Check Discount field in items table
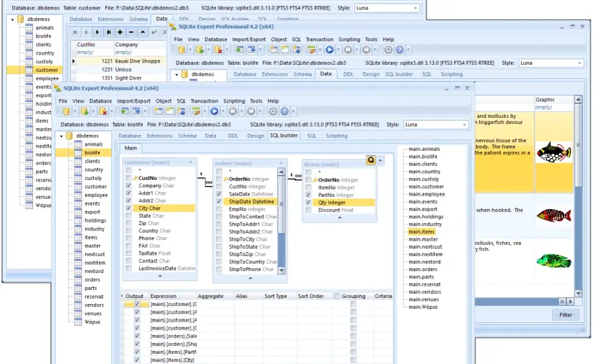594x364 pixels. tap(308, 210)
